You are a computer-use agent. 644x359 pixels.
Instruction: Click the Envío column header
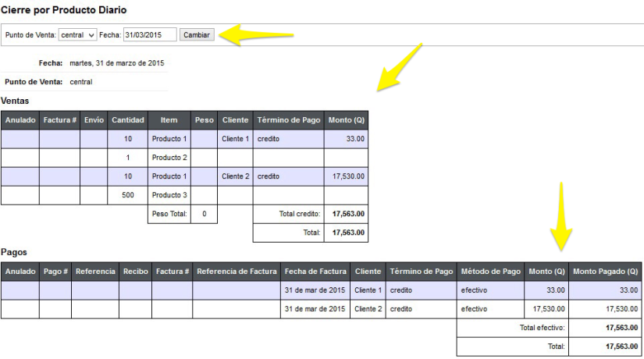(x=94, y=120)
